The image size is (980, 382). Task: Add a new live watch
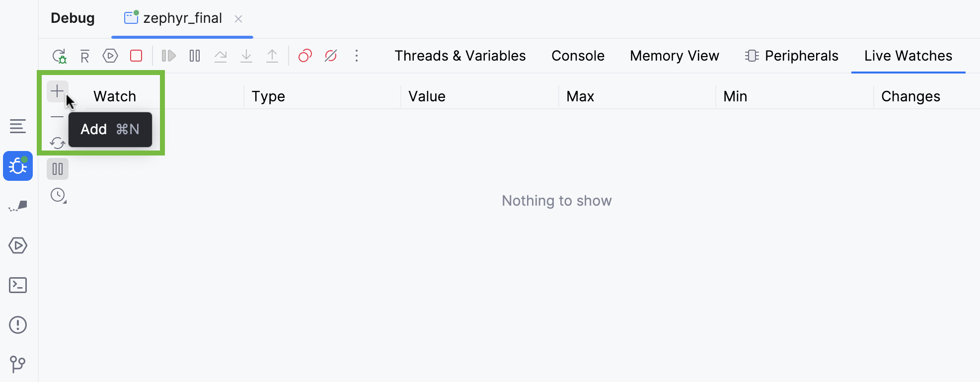click(57, 91)
